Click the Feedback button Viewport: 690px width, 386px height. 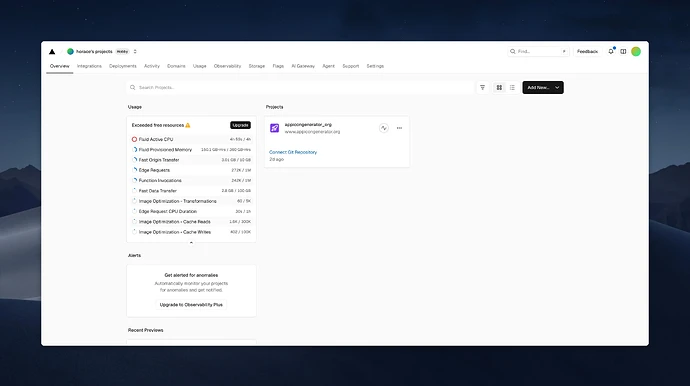[x=587, y=51]
